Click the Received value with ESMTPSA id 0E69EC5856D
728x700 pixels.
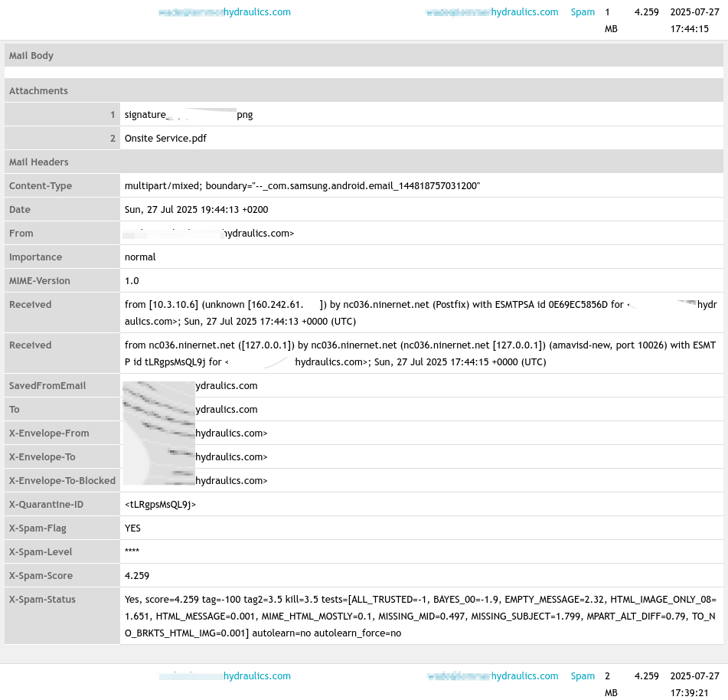(x=420, y=312)
